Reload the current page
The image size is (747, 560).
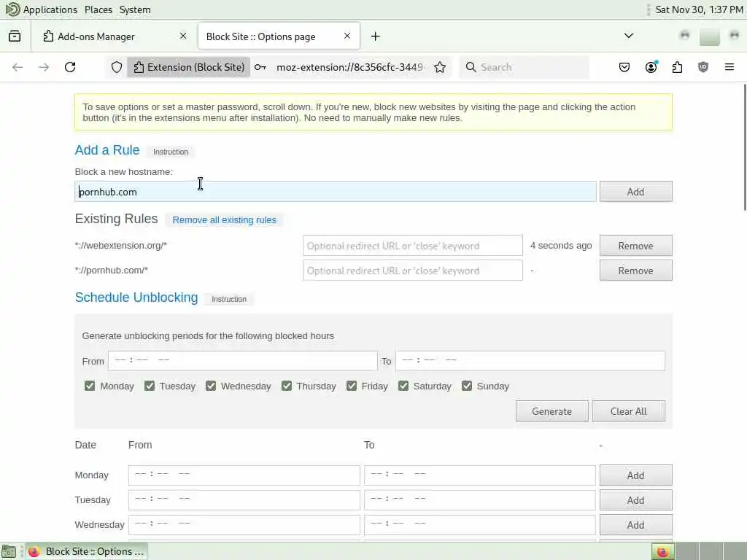pyautogui.click(x=70, y=67)
